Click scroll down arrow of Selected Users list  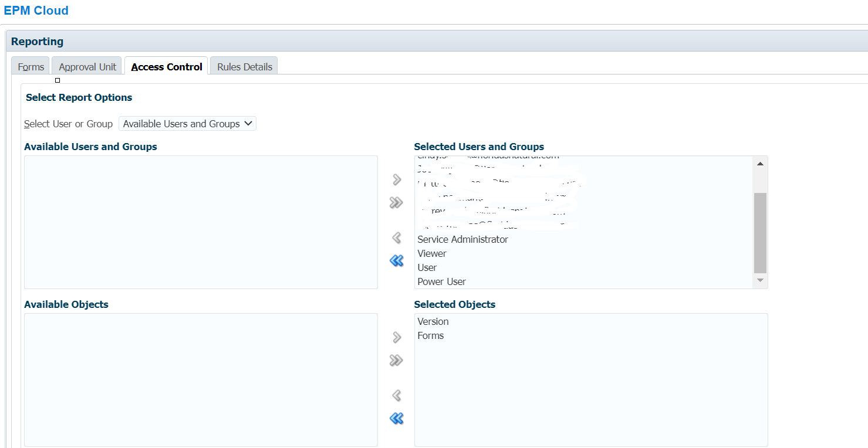(x=760, y=281)
